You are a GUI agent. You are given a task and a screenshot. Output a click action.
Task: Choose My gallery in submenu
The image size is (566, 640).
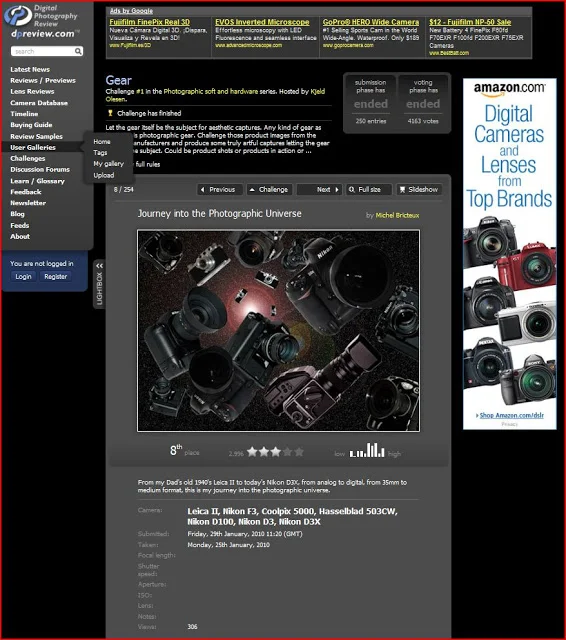108,164
